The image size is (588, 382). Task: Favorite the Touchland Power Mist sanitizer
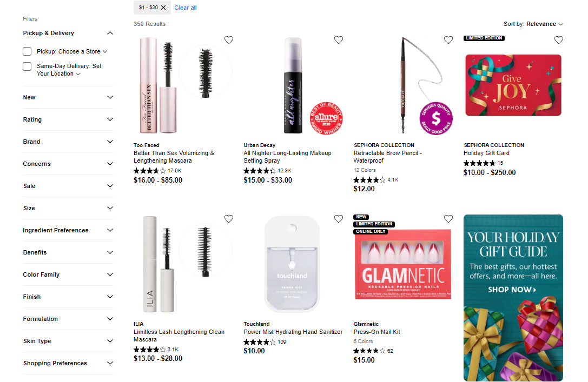339,219
